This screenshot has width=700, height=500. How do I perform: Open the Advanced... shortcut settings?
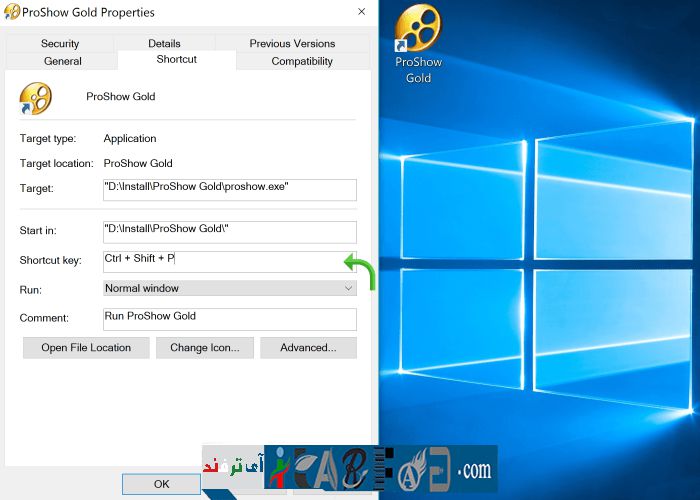[307, 348]
